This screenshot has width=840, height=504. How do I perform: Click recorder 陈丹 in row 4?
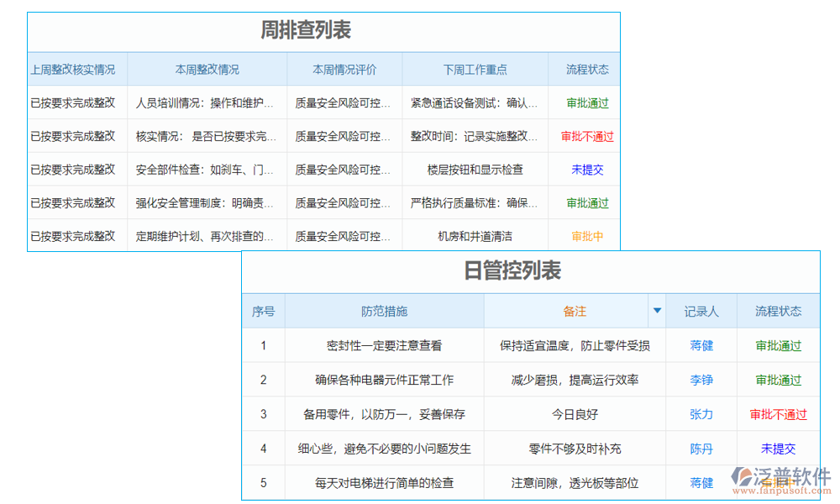[701, 449]
